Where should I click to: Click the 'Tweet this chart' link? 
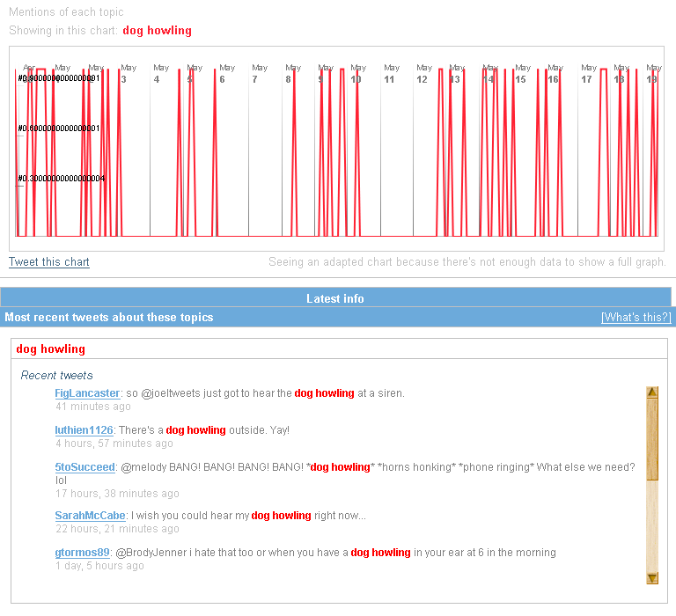[x=49, y=262]
